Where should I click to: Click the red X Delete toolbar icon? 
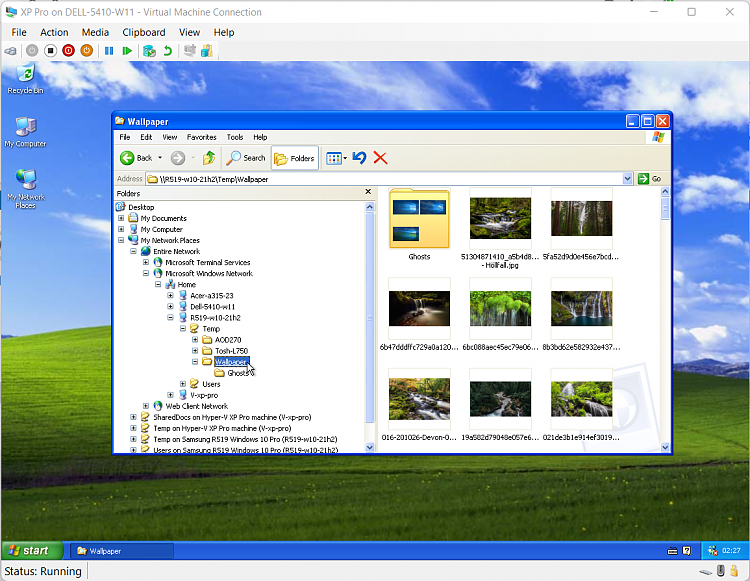pyautogui.click(x=380, y=158)
